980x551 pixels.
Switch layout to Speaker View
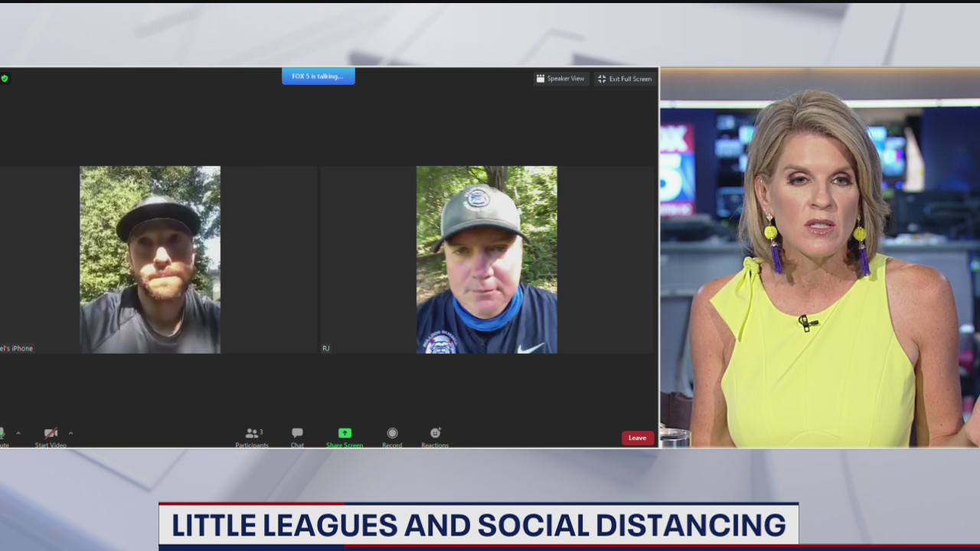pos(560,78)
